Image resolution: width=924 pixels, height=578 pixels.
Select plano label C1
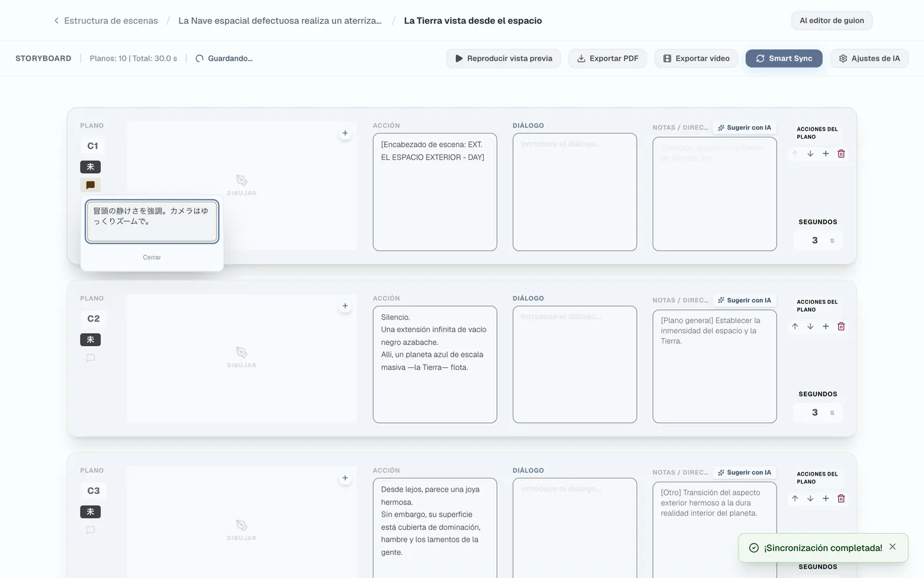[x=92, y=146]
